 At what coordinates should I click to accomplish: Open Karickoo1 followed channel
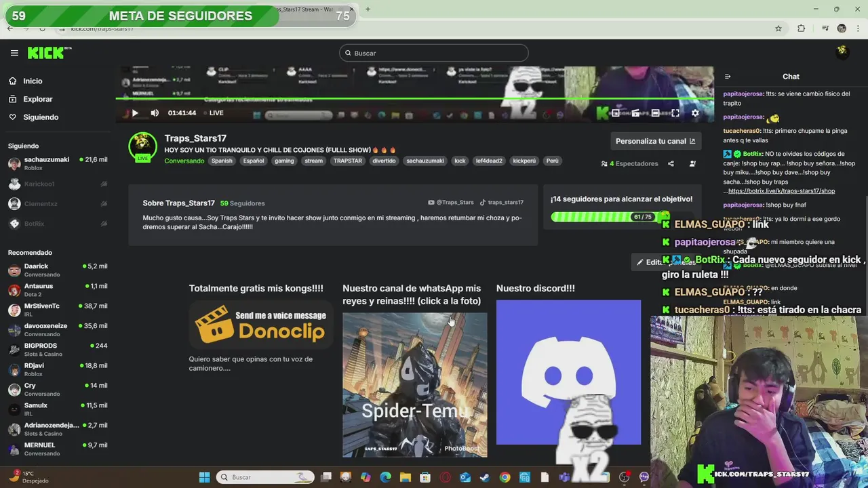[58, 184]
